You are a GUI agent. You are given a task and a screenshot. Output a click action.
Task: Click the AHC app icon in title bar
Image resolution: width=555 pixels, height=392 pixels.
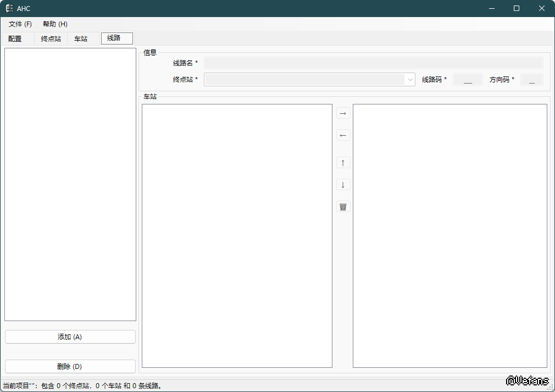point(9,8)
